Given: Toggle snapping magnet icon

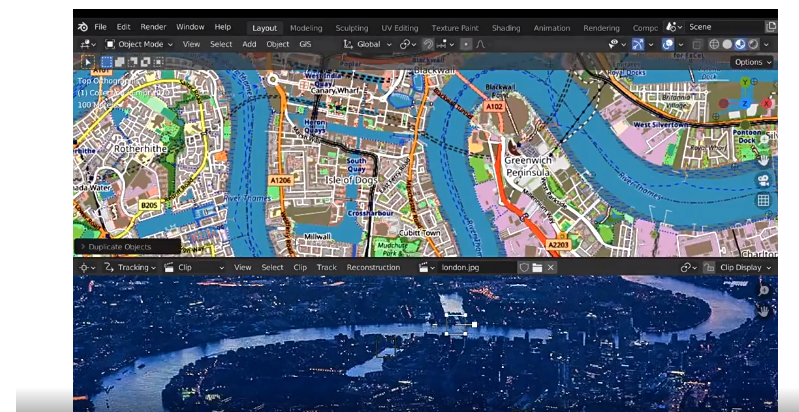Looking at the screenshot, I should click(428, 44).
